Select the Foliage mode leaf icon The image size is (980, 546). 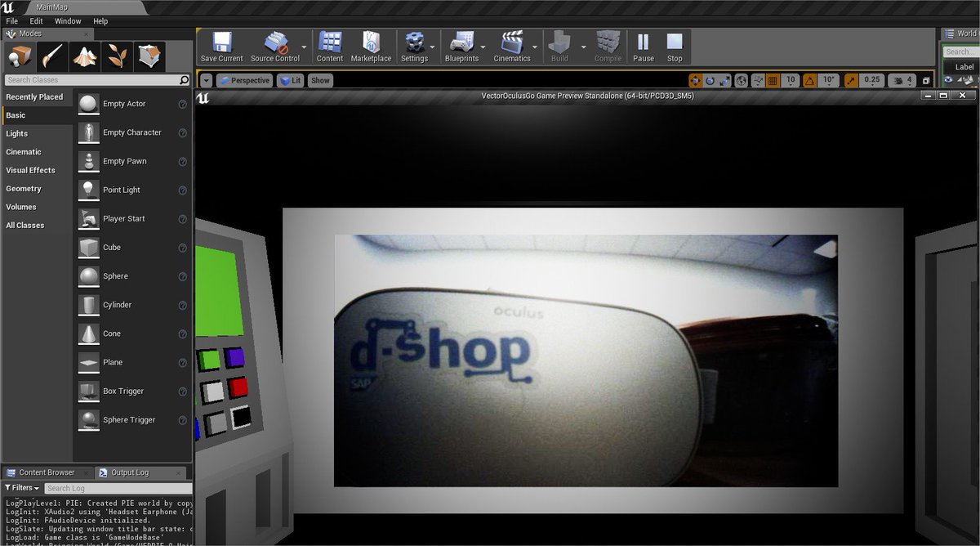click(118, 56)
